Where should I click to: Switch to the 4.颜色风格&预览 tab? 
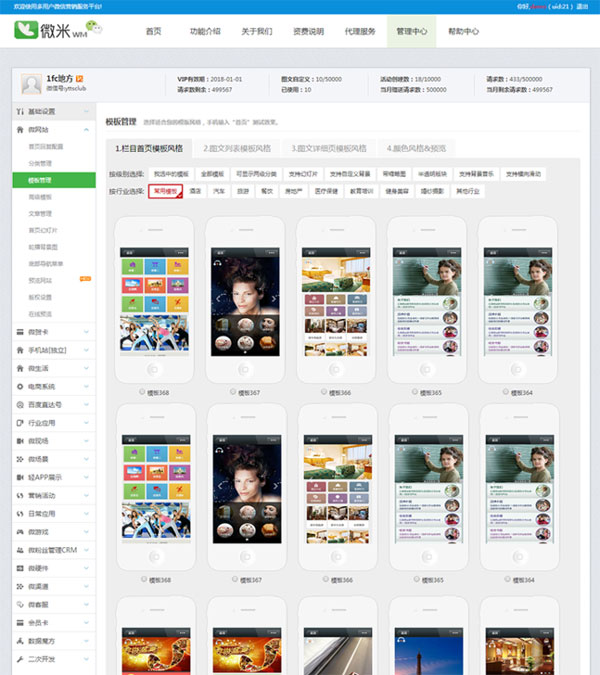coord(416,149)
